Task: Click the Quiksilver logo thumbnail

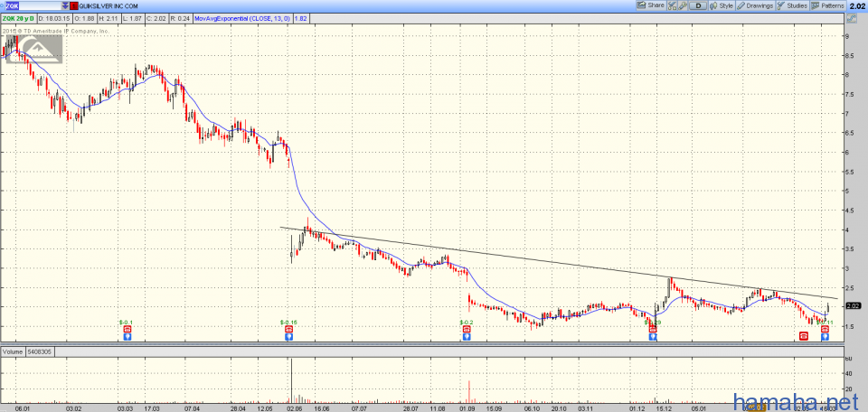Action: click(x=33, y=49)
